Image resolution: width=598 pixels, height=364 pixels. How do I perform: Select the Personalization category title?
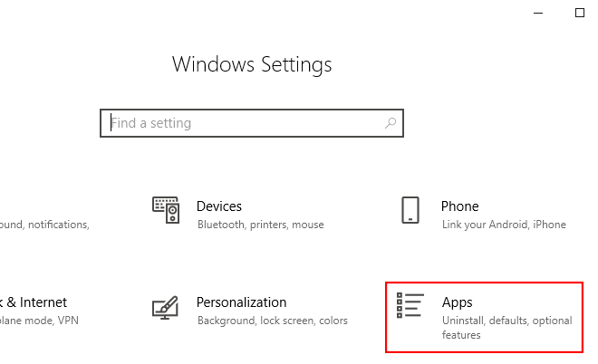pos(241,302)
